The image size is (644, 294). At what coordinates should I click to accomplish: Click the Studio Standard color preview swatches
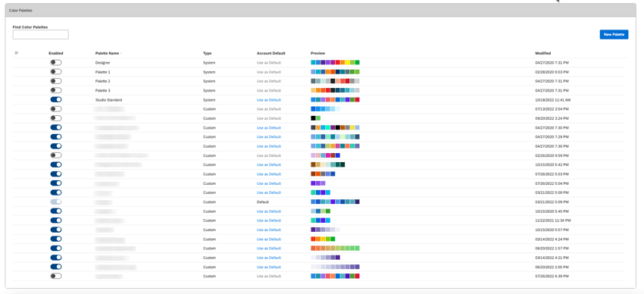pos(335,100)
